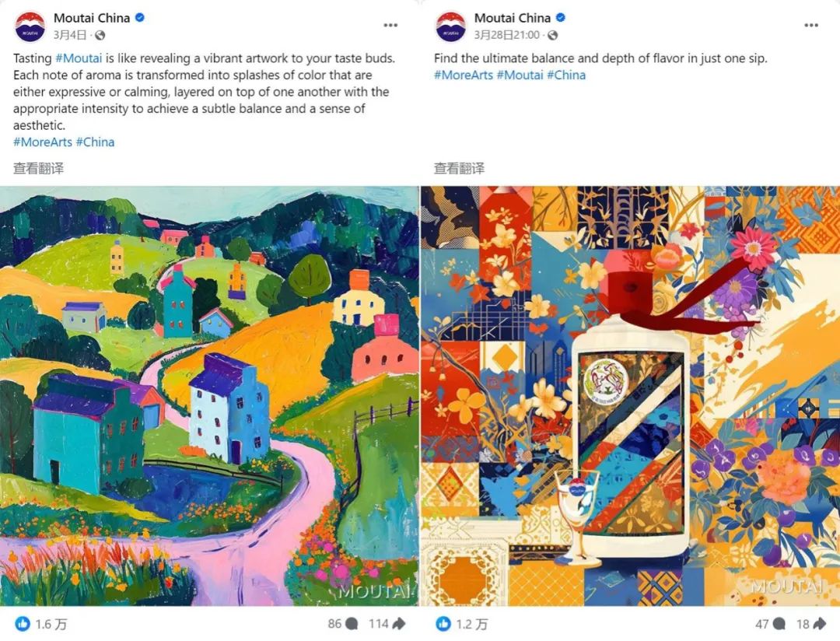
Task: Open the comments icon showing 47
Action: pyautogui.click(x=779, y=624)
